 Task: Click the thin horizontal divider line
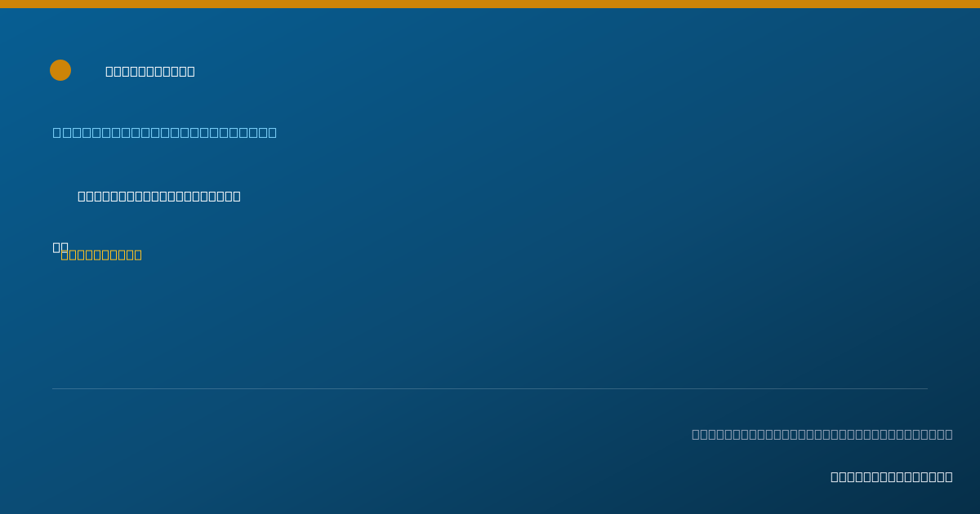(x=490, y=388)
